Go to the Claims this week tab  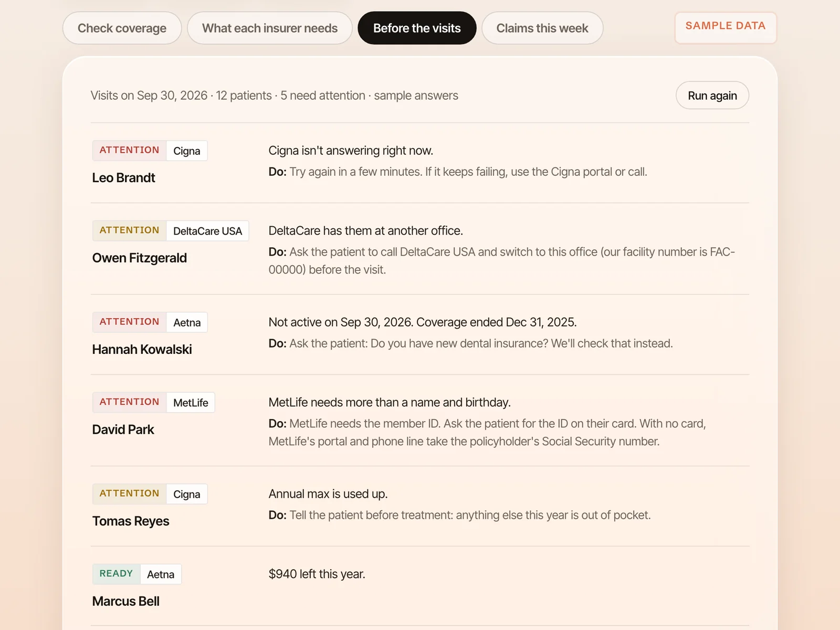(x=542, y=28)
